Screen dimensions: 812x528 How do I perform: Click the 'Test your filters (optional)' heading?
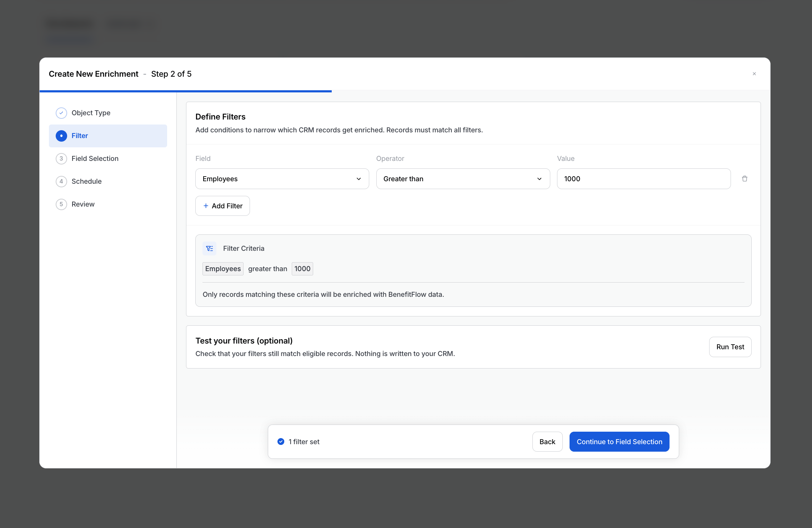(x=244, y=341)
